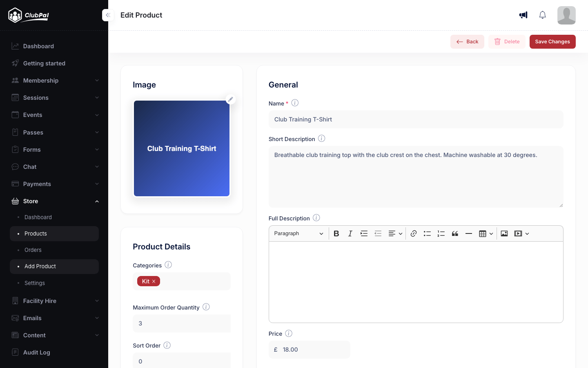Expand the Sessions menu
The height and width of the screenshot is (368, 588).
(54, 98)
